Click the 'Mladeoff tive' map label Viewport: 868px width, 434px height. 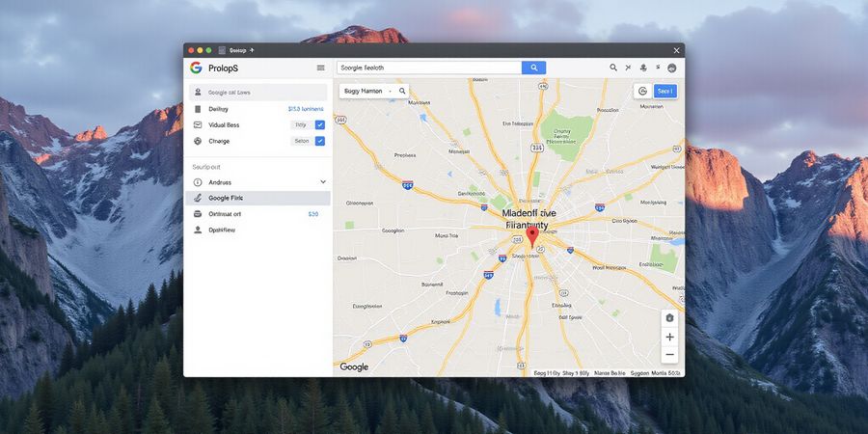529,212
